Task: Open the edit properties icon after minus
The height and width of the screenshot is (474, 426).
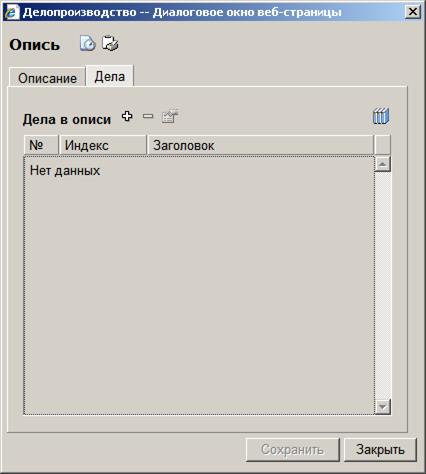Action: tap(170, 116)
